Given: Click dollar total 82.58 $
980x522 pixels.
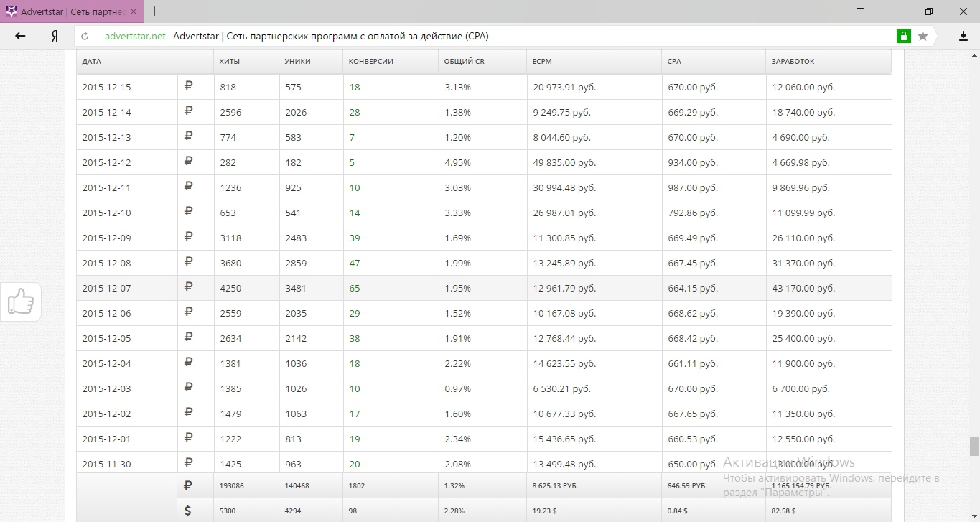Looking at the screenshot, I should [784, 511].
